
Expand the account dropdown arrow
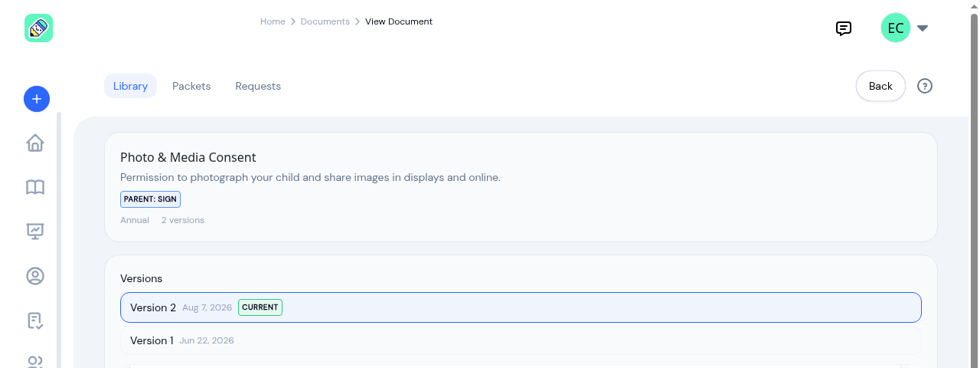[923, 28]
